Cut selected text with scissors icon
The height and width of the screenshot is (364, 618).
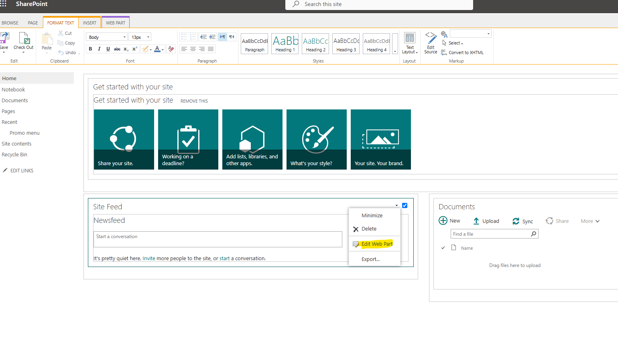(61, 33)
